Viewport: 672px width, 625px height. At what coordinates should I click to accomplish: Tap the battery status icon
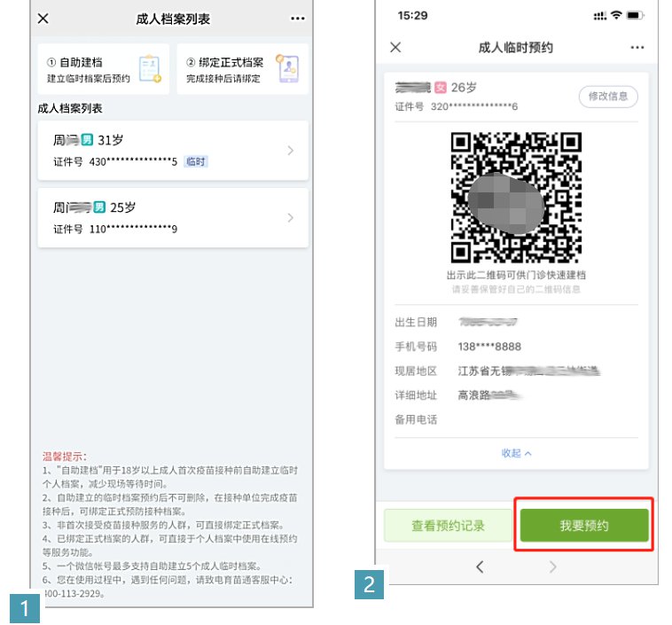pos(635,15)
